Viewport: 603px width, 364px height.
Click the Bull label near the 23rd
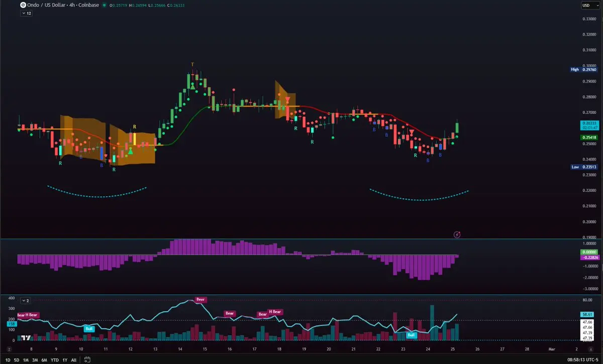[411, 335]
